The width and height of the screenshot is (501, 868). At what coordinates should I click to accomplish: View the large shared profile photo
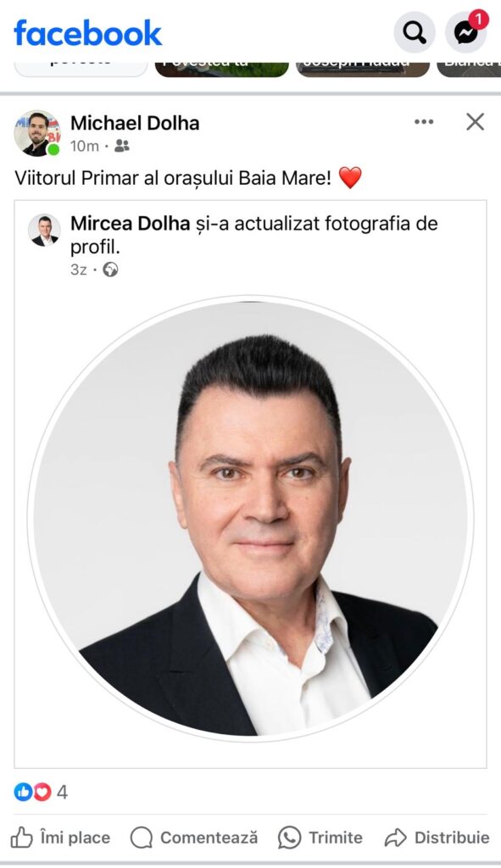[x=250, y=520]
